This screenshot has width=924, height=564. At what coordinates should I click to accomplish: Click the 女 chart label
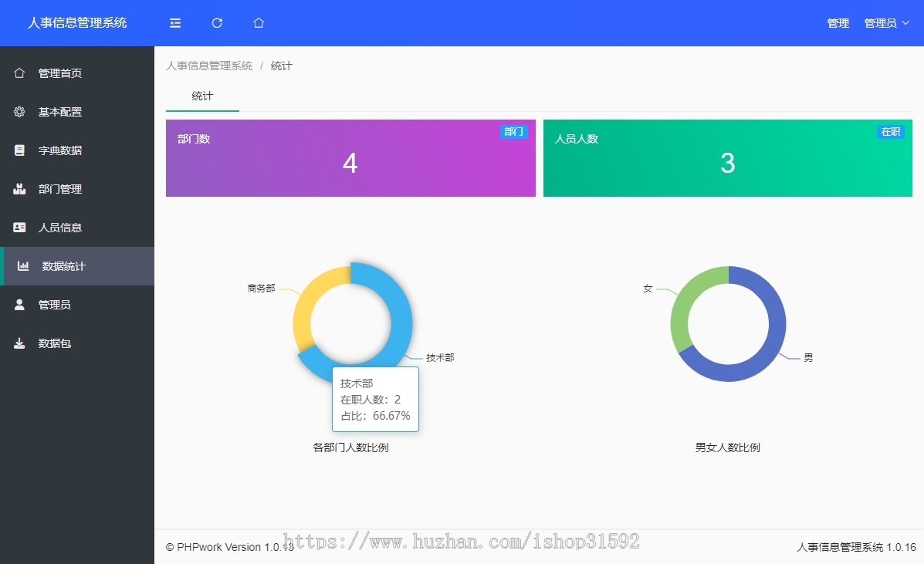(x=648, y=289)
